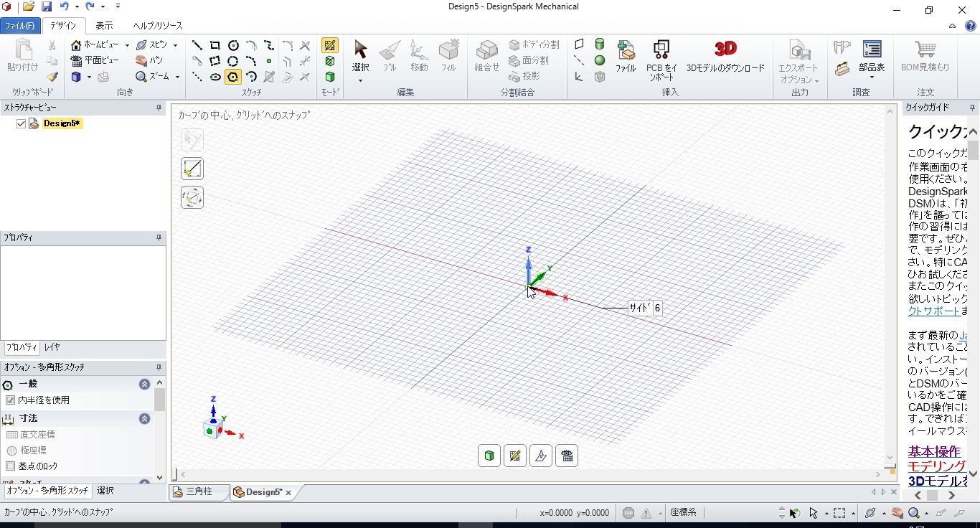Switch to the Layers tab
Image resolution: width=980 pixels, height=528 pixels.
click(x=52, y=347)
